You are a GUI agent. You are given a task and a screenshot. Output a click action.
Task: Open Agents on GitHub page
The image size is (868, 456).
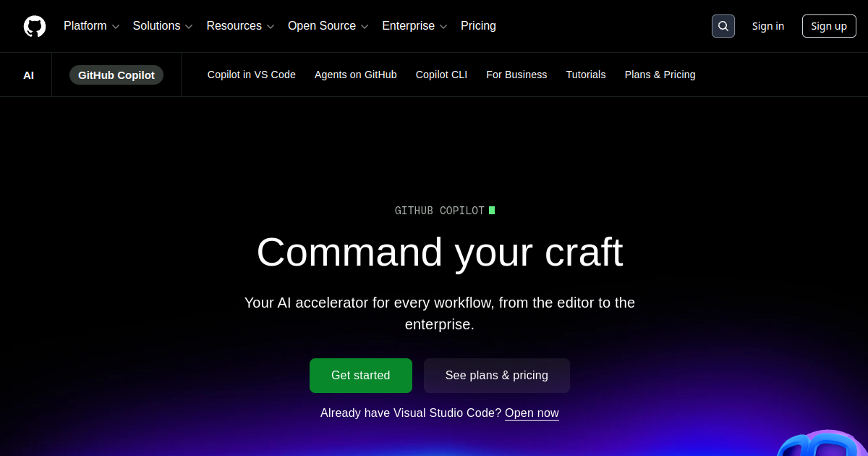point(356,75)
